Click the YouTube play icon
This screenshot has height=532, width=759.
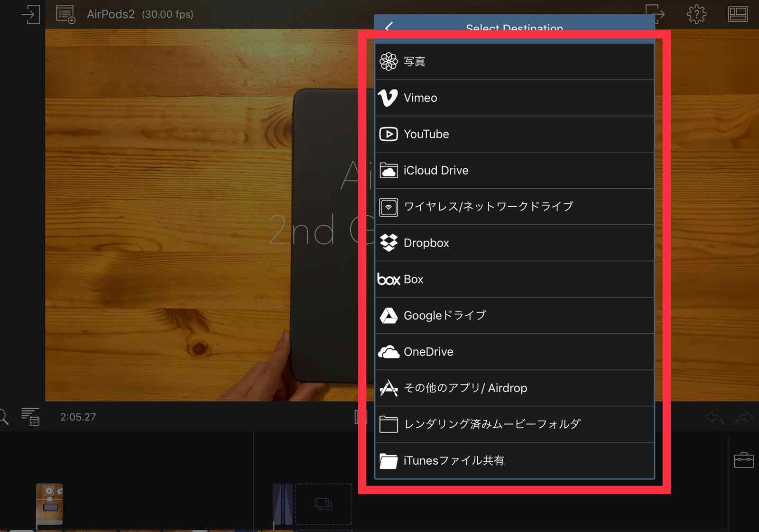click(389, 134)
